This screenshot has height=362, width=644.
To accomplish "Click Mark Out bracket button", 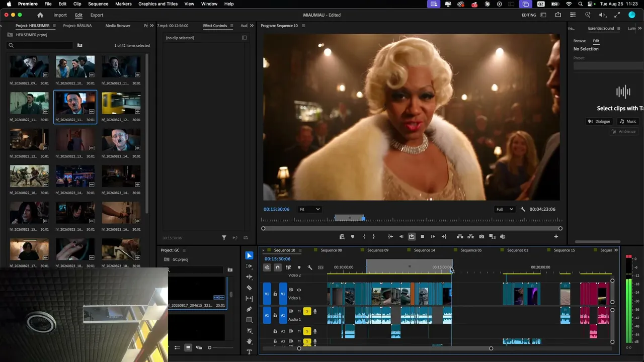I will 373,236.
